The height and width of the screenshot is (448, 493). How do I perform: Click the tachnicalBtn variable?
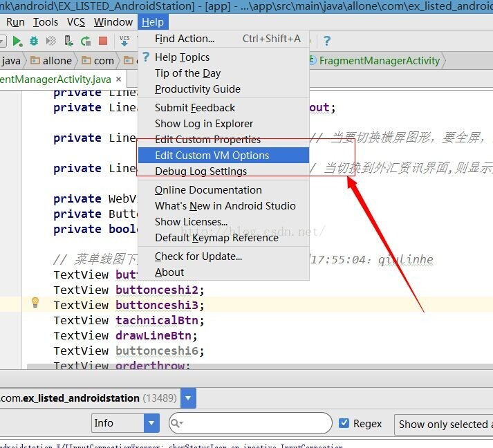157,320
